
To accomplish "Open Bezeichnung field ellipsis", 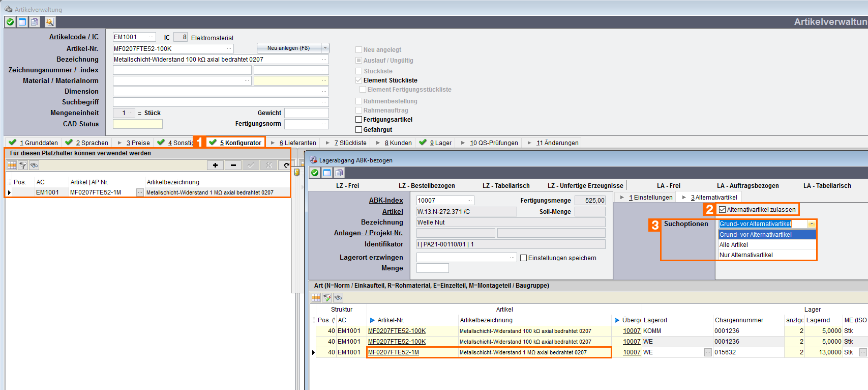I will point(324,60).
